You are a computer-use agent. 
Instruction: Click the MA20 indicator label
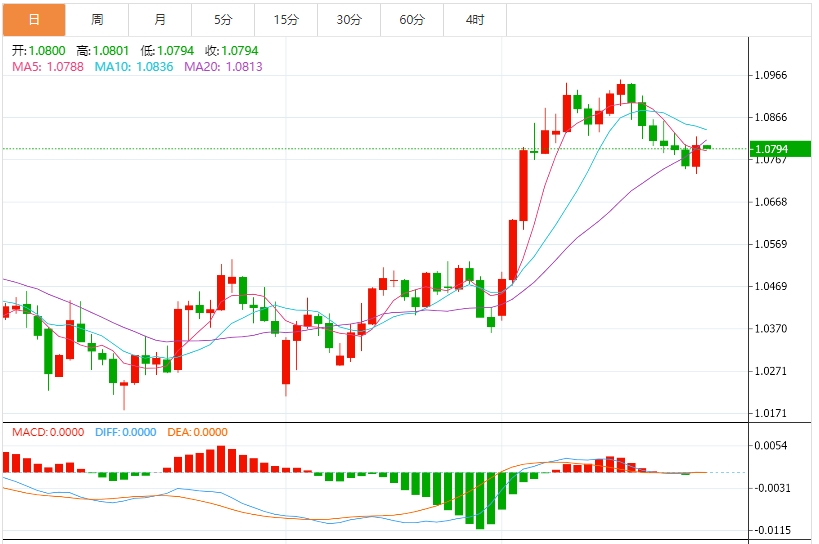[224, 66]
